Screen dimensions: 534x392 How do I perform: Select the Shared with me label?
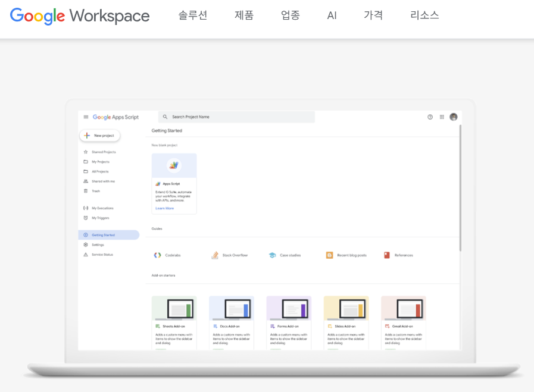point(103,181)
